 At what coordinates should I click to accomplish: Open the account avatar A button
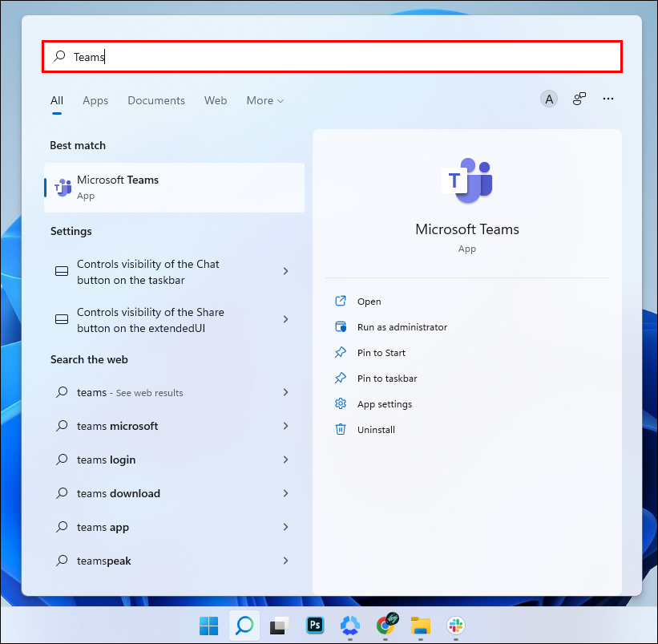click(548, 99)
